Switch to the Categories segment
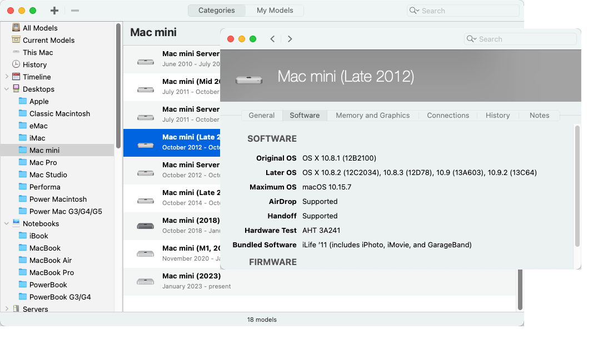The width and height of the screenshot is (598, 364). point(217,11)
